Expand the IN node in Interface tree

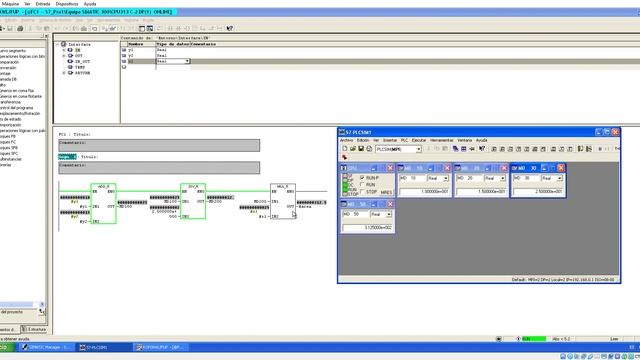coord(64,50)
